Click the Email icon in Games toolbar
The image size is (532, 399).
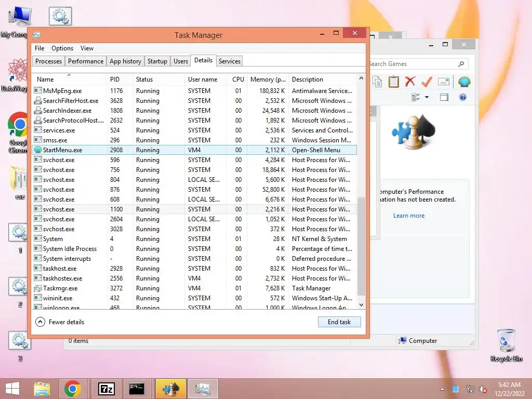(444, 82)
